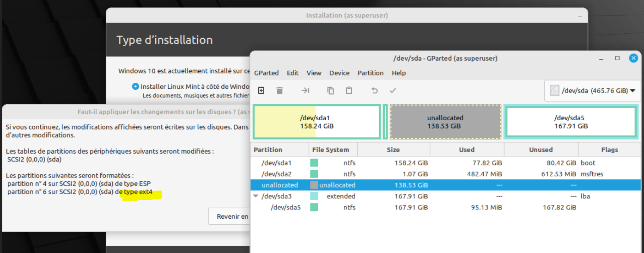
Task: Collapse the /dev/sda3 extended partition tree
Action: (255, 196)
